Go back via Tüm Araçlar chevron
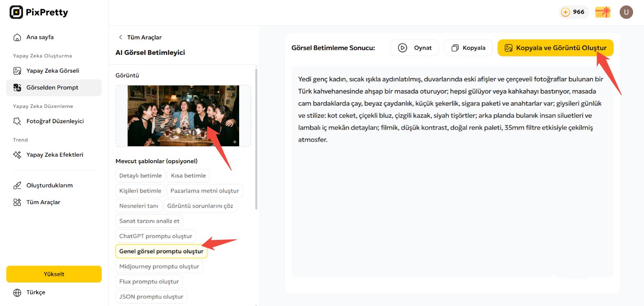 point(121,37)
